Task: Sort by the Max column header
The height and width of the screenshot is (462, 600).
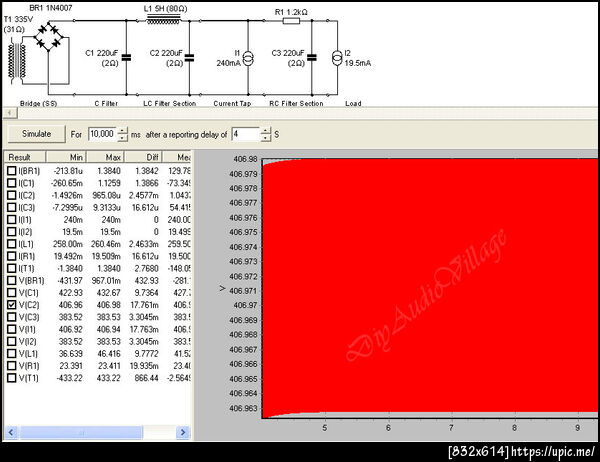Action: 106,157
